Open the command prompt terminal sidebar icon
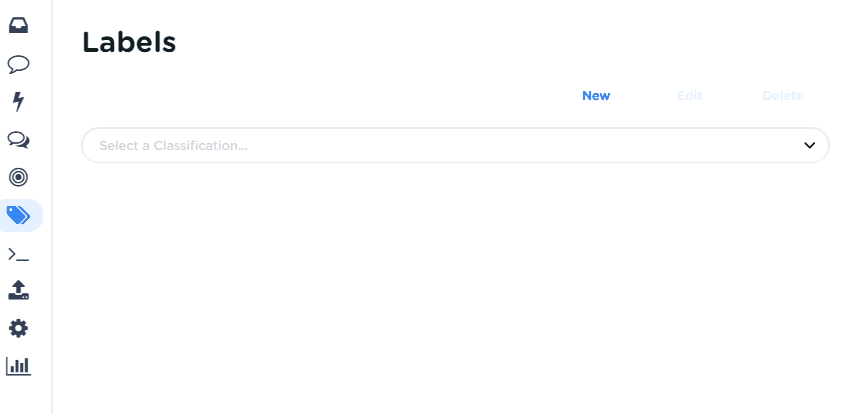This screenshot has height=414, width=848. pos(18,254)
